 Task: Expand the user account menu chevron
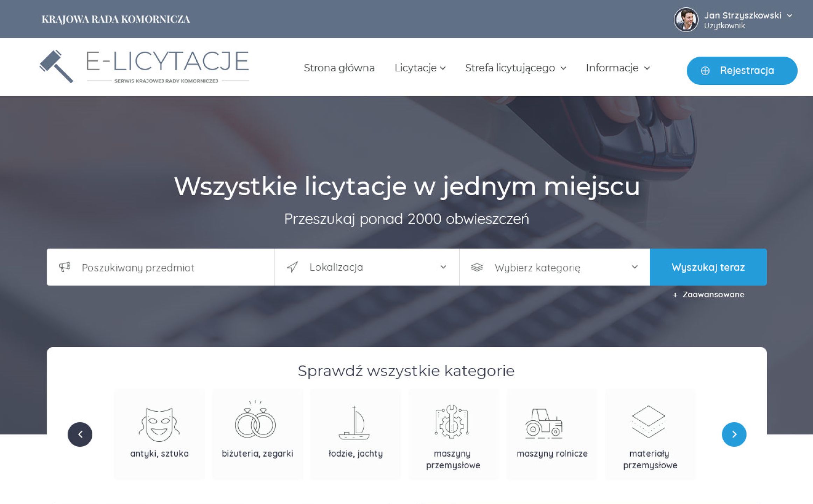[x=790, y=16]
